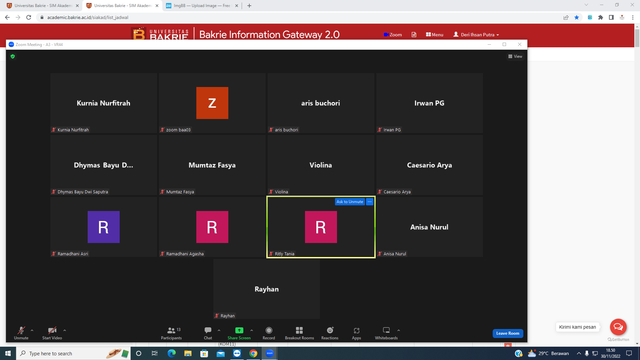The width and height of the screenshot is (640, 360).
Task: Open Deri Ihsan Putra user dropdown
Action: [476, 35]
